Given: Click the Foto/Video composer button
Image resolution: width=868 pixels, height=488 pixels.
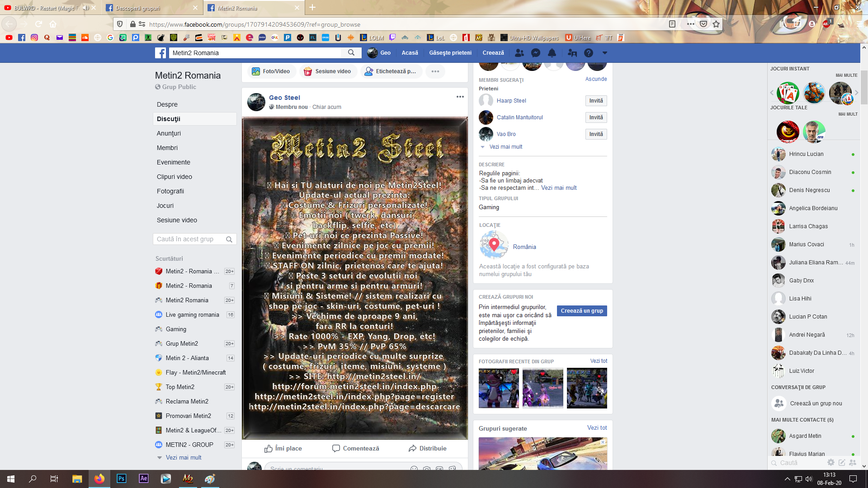Looking at the screenshot, I should click(271, 71).
